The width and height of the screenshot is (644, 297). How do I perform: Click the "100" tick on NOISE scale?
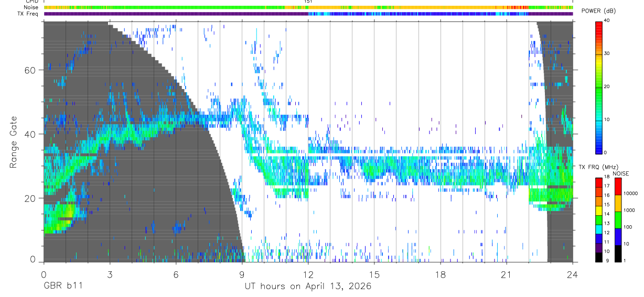[x=627, y=227]
